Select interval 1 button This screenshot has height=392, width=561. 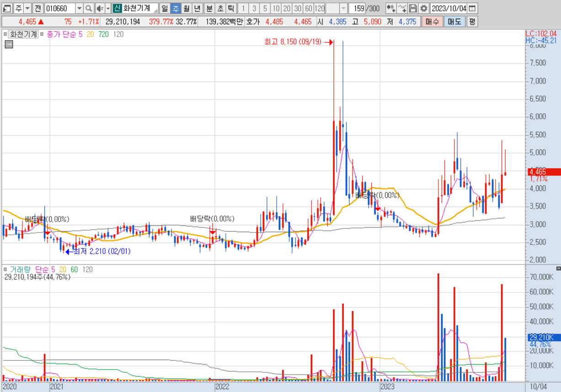243,8
